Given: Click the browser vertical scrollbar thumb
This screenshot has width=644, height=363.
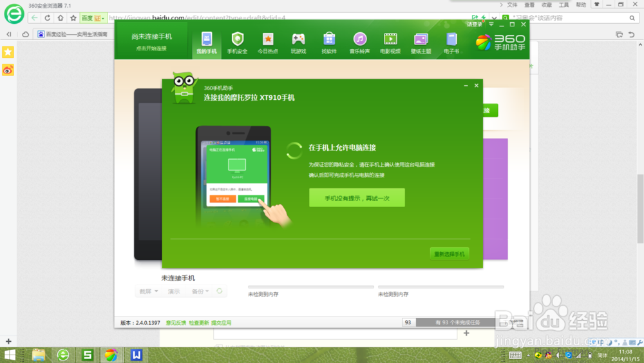Looking at the screenshot, I should [640, 208].
